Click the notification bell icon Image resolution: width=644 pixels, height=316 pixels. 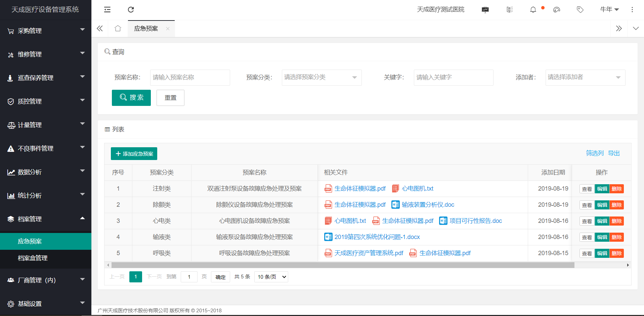coord(533,10)
